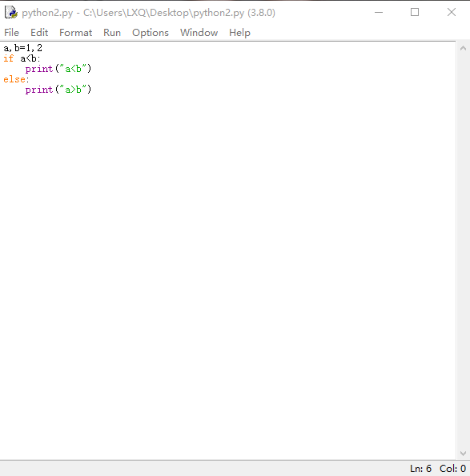Viewport: 470px width, 476px height.
Task: Close the python2.py editor window
Action: (452, 13)
